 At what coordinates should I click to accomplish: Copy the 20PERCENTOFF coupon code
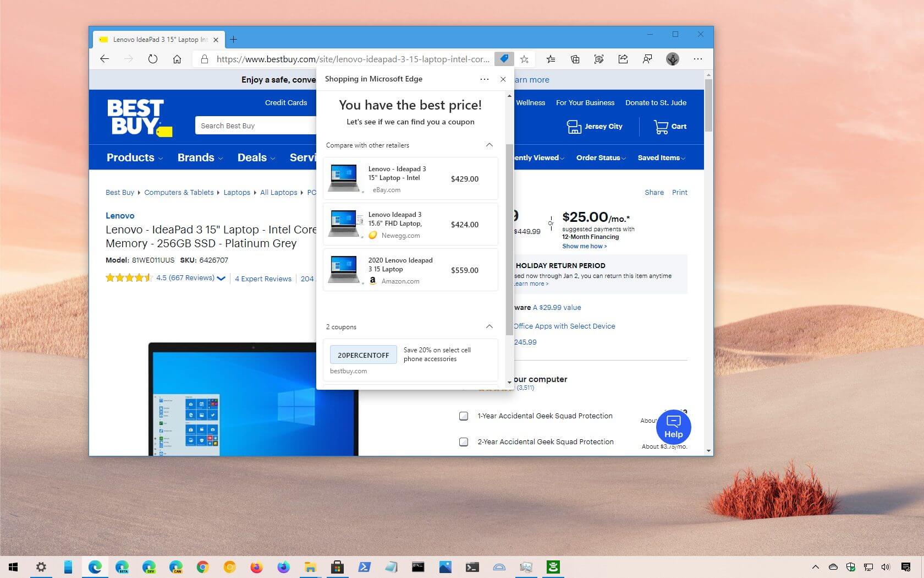(x=363, y=355)
